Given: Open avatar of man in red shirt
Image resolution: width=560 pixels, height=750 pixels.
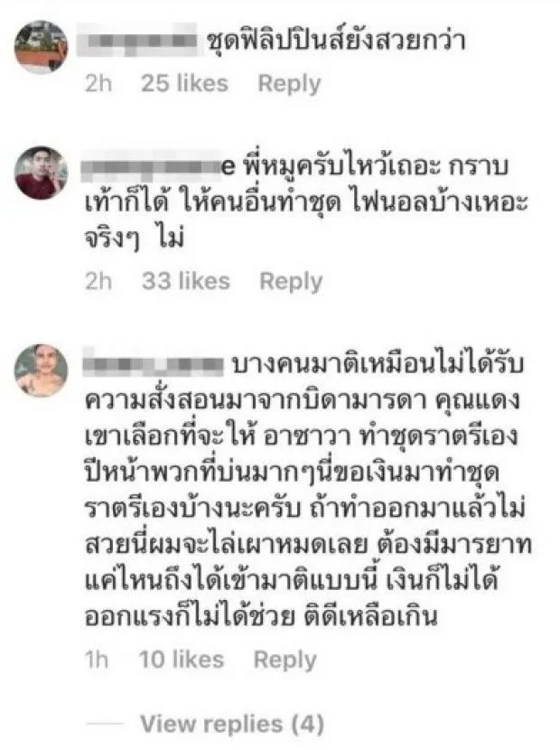Looking at the screenshot, I should tap(42, 173).
